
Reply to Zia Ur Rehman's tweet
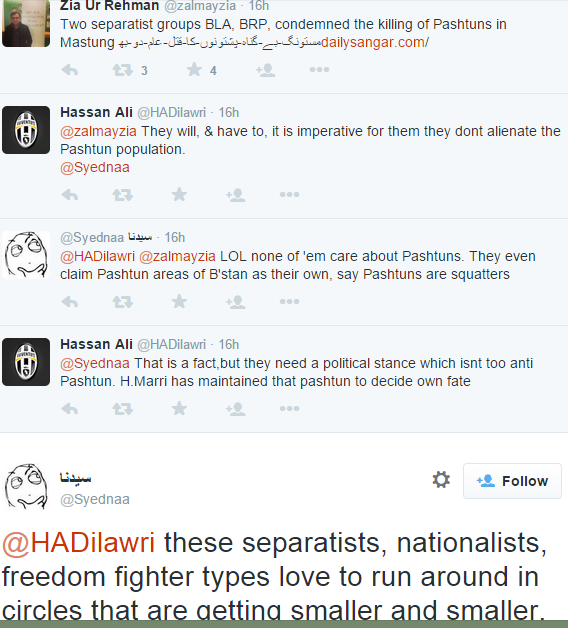pos(70,70)
